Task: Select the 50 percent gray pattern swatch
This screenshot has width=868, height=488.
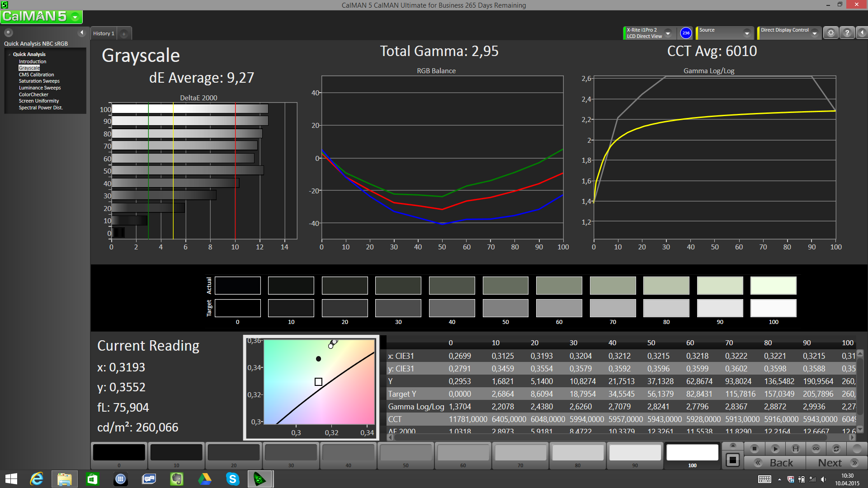Action: coord(406,453)
